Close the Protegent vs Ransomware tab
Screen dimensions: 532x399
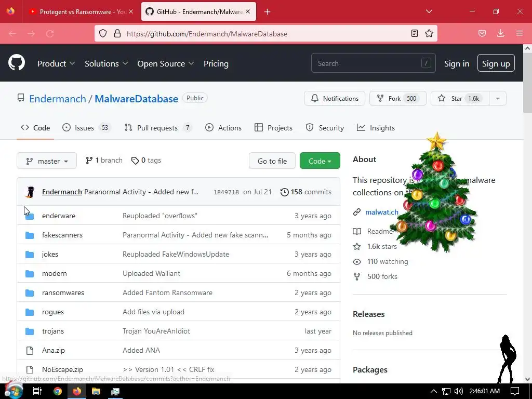pos(130,11)
